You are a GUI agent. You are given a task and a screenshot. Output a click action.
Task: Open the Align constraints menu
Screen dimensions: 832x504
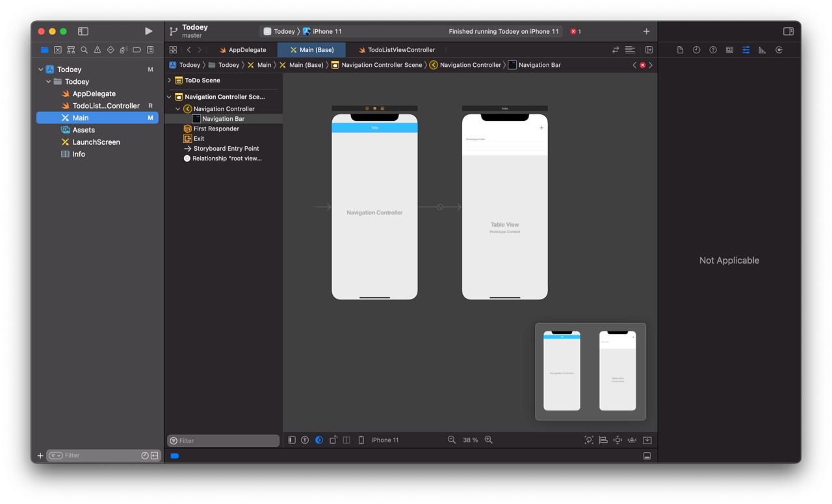603,440
